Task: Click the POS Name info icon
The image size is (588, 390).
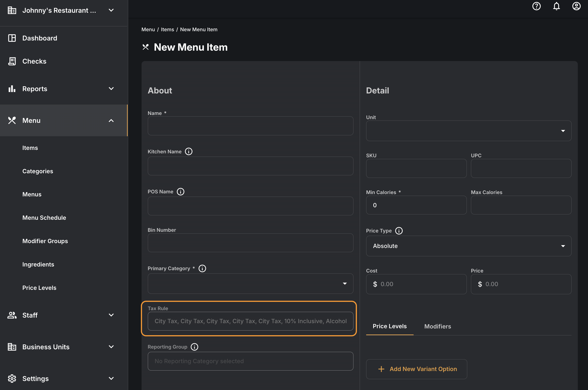Action: tap(180, 192)
